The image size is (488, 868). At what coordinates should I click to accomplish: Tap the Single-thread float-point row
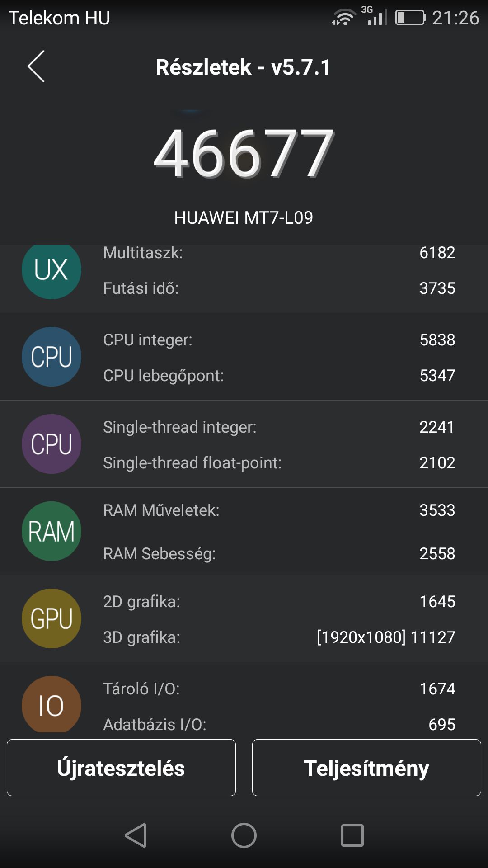click(279, 462)
